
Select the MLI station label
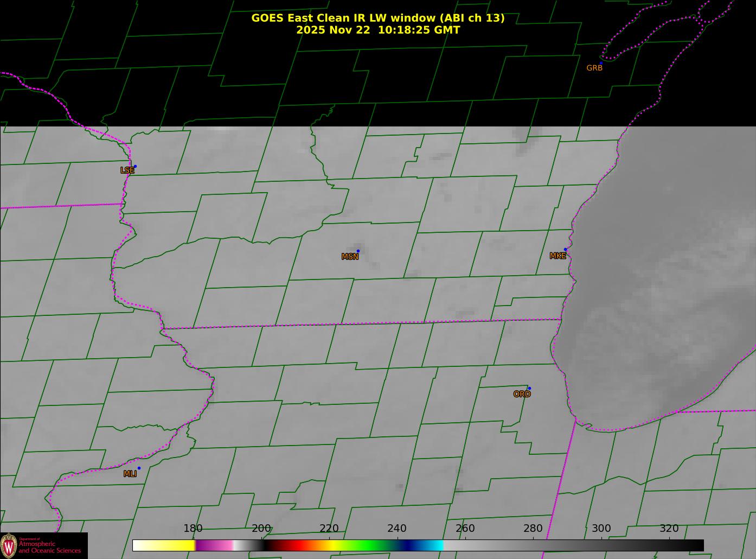point(130,474)
